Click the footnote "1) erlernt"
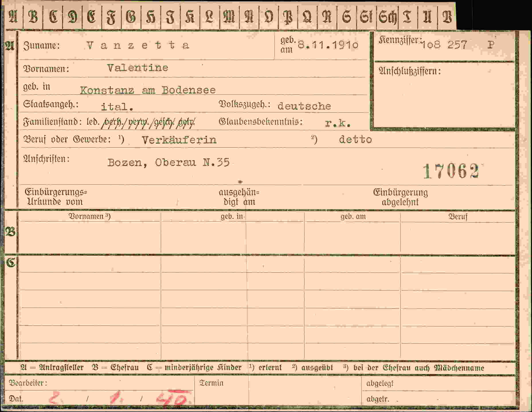Screen dimensions: 532x412 (x=265, y=367)
